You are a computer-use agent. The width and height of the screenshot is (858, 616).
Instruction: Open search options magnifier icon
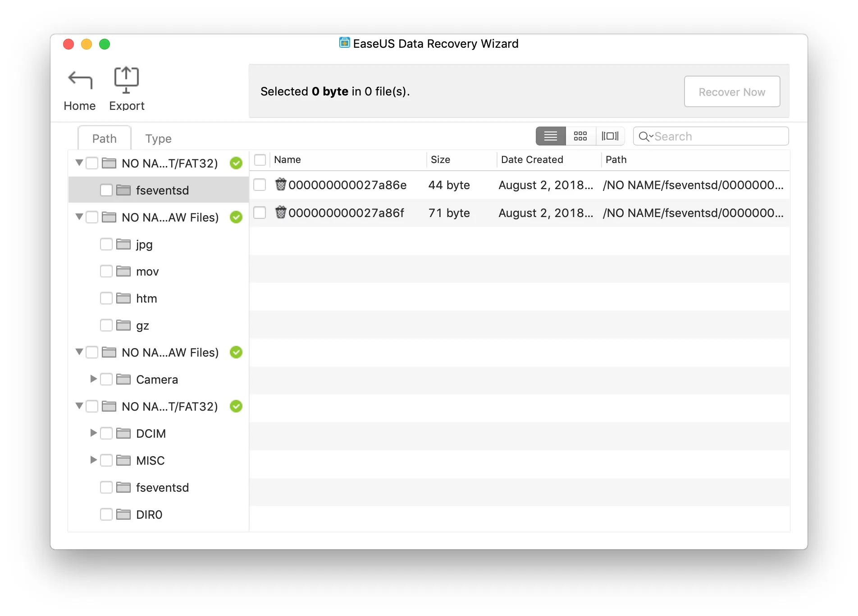tap(645, 136)
